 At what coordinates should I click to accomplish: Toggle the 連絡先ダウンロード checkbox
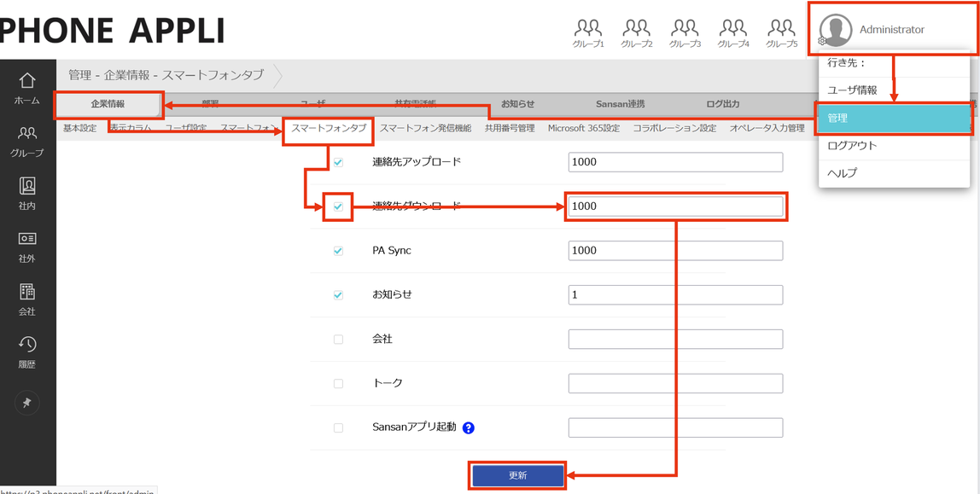(338, 206)
